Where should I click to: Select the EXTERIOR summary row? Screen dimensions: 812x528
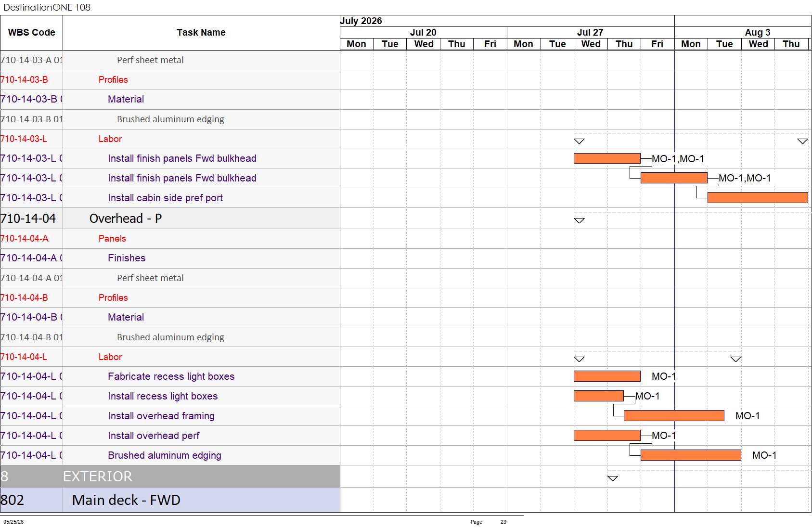[x=170, y=476]
